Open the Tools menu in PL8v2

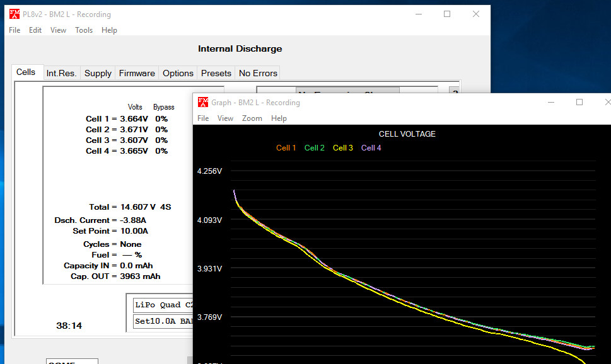click(x=84, y=30)
